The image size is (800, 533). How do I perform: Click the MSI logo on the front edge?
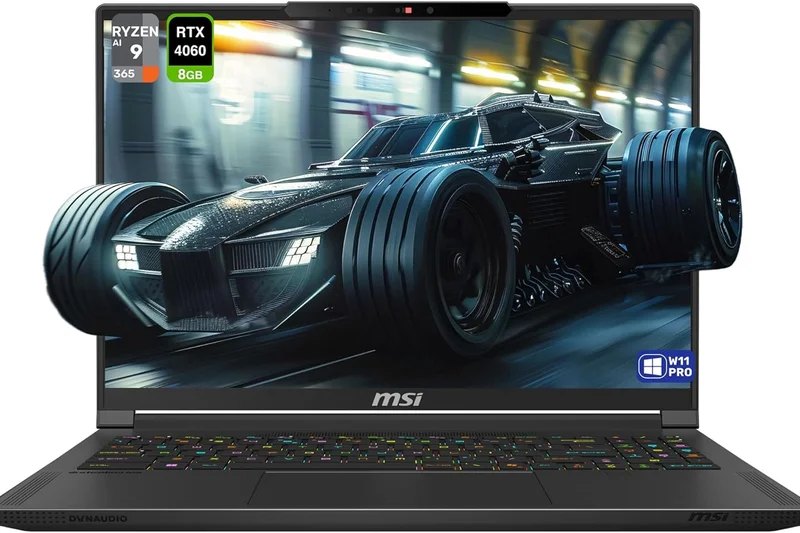708,517
